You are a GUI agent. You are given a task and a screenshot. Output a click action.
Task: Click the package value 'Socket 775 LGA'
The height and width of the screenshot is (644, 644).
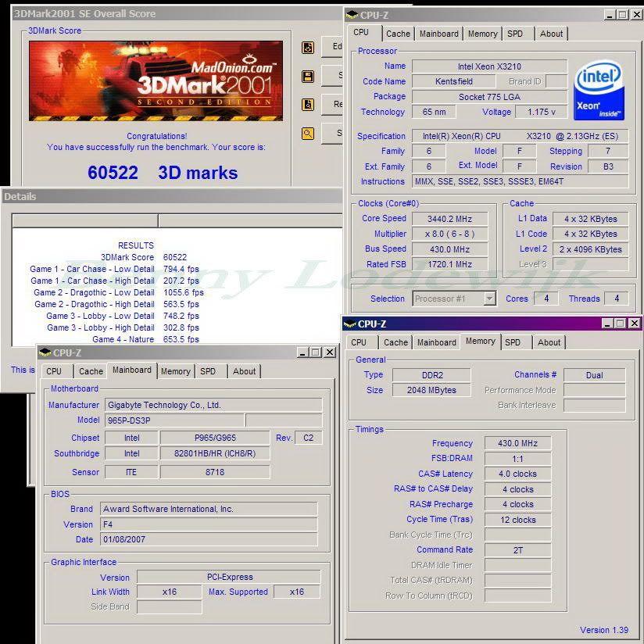click(x=489, y=97)
